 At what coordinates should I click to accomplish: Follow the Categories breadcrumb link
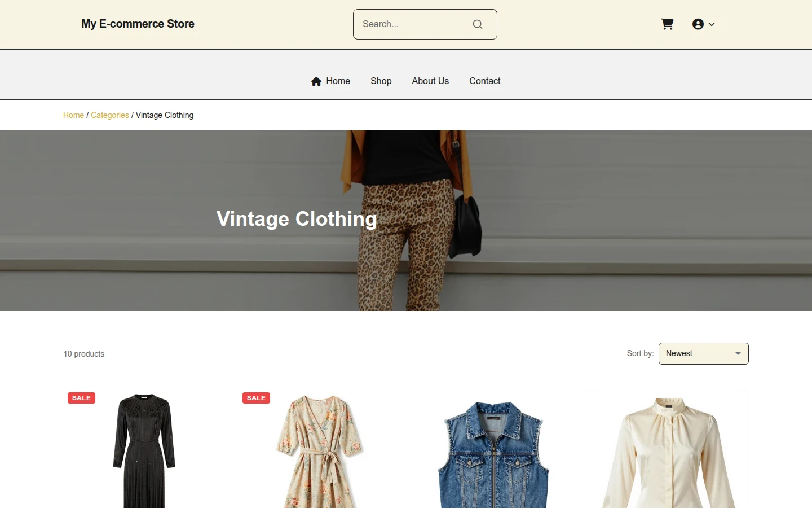point(110,115)
